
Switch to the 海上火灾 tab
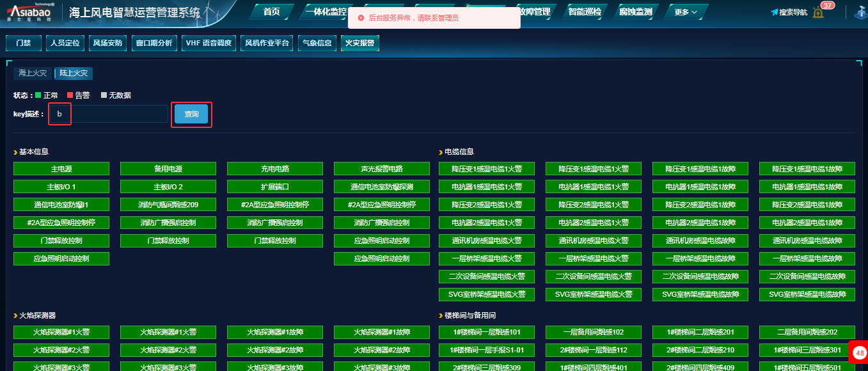click(31, 74)
